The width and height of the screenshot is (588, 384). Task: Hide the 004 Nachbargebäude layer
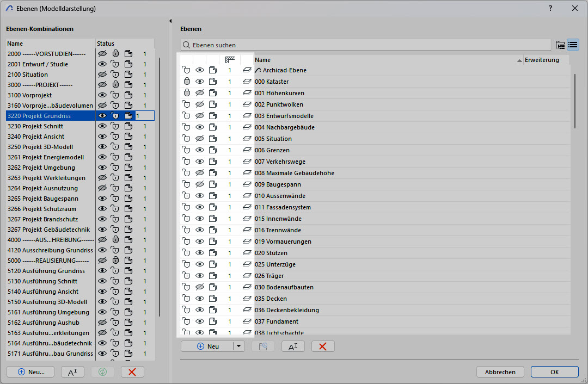tap(200, 127)
